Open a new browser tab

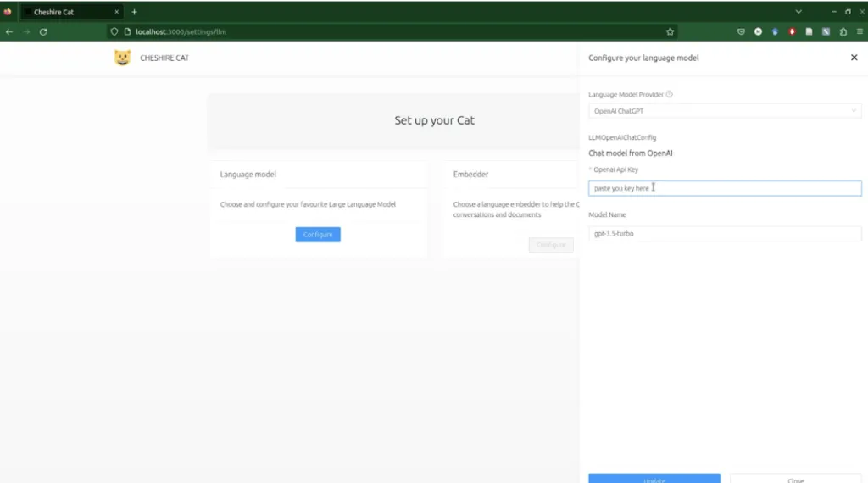click(x=134, y=12)
